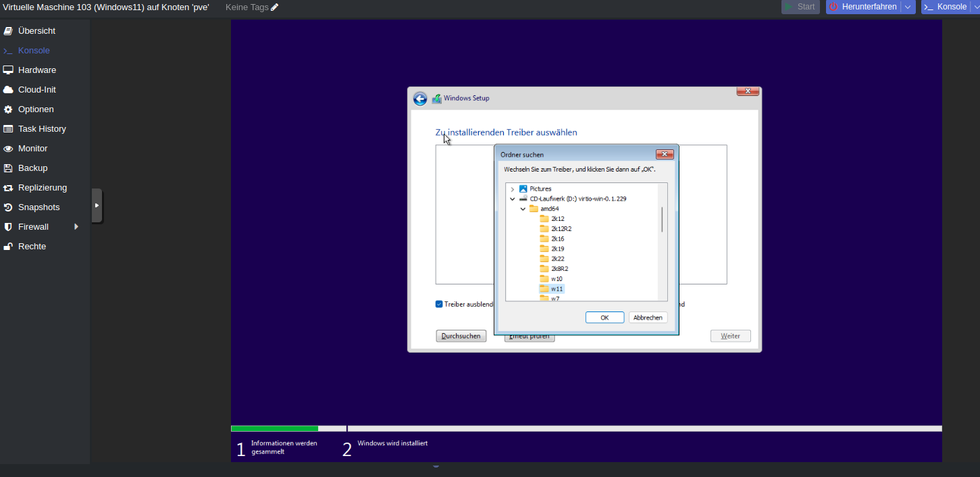Click the Backup floppy disk icon
Image resolution: width=980 pixels, height=477 pixels.
click(8, 168)
